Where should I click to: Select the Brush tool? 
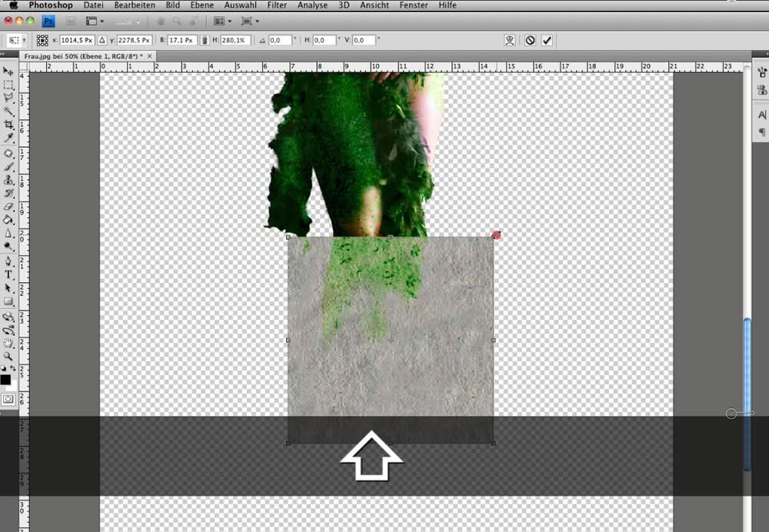point(8,167)
